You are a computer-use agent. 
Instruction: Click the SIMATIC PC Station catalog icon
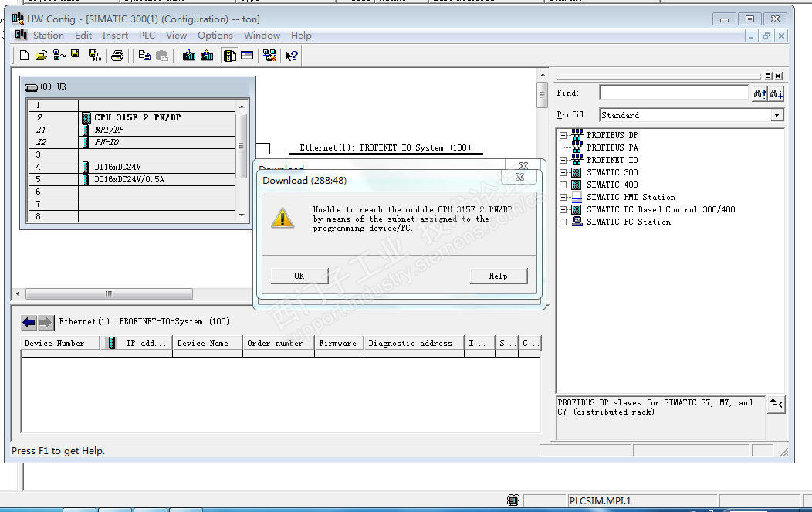tap(577, 222)
